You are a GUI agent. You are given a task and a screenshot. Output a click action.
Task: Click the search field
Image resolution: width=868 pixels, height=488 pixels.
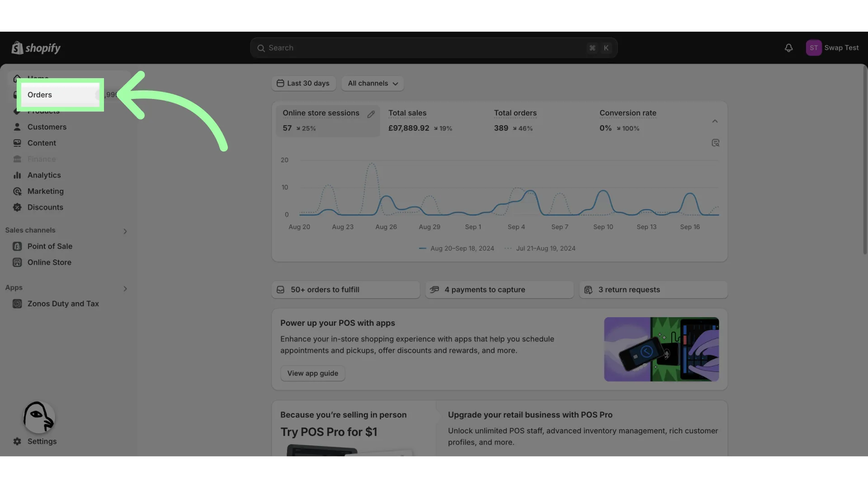click(434, 48)
